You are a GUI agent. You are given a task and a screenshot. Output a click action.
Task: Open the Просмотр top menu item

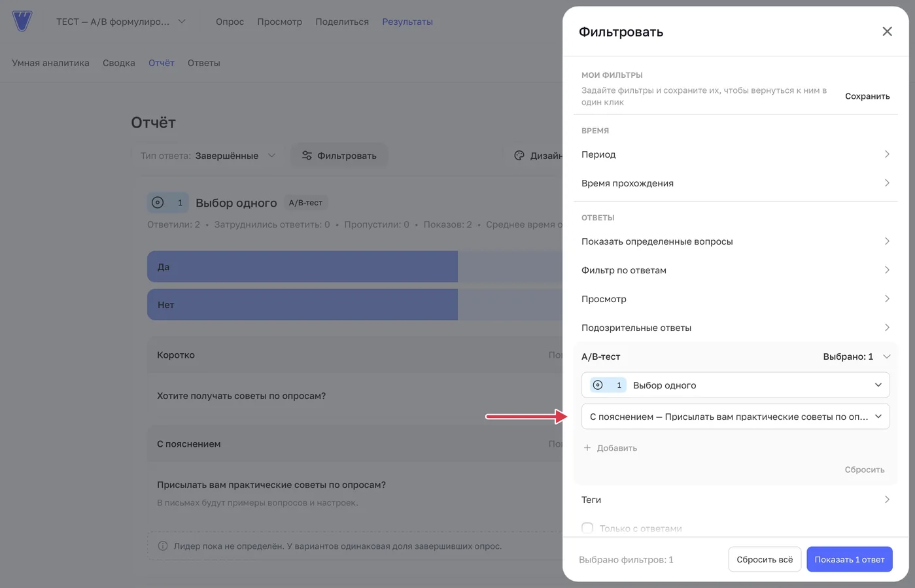pyautogui.click(x=279, y=22)
